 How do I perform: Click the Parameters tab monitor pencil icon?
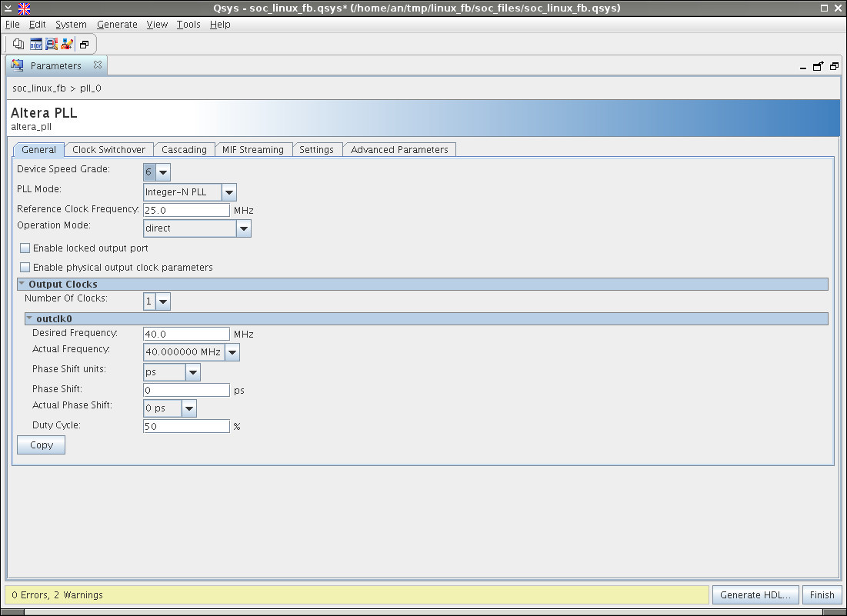pos(17,65)
